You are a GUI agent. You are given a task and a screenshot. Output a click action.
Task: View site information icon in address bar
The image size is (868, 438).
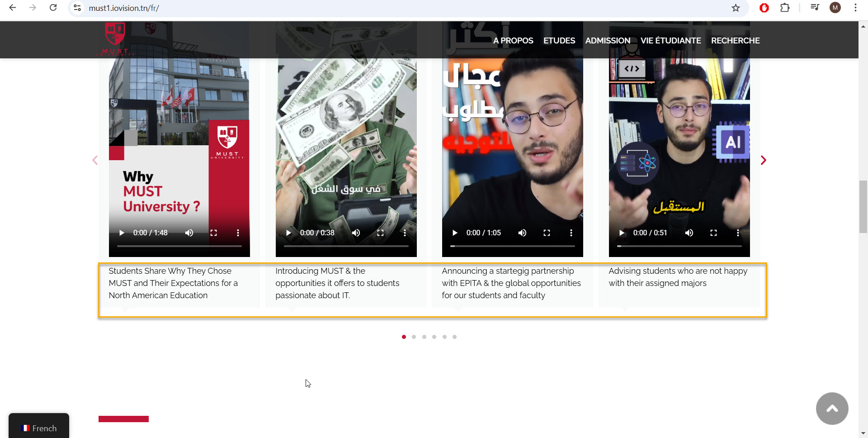[x=78, y=8]
